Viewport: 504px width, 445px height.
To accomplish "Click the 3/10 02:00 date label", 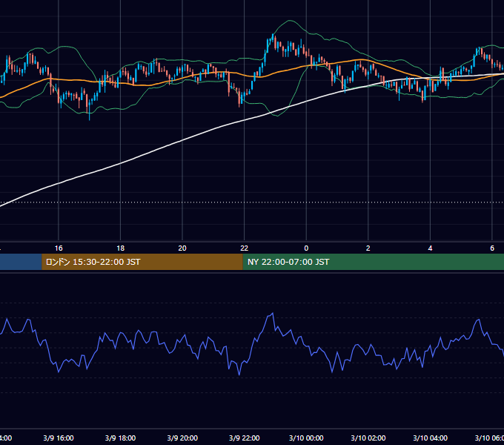I will (x=368, y=438).
